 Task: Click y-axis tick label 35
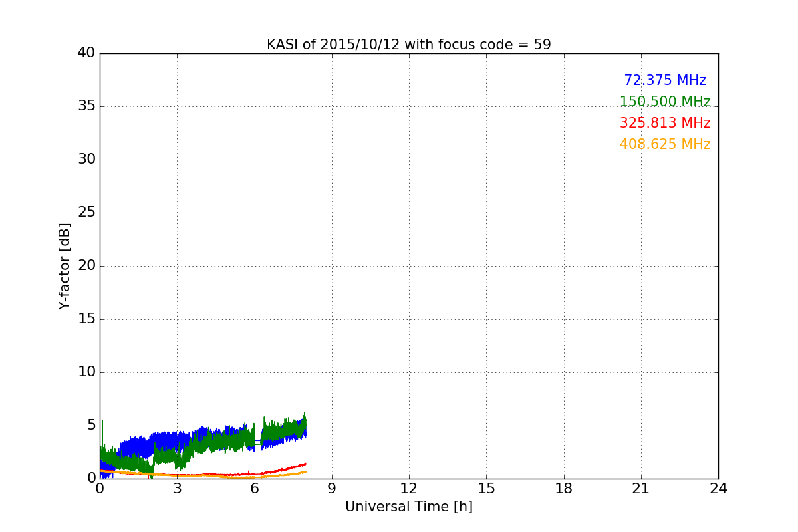[86, 106]
